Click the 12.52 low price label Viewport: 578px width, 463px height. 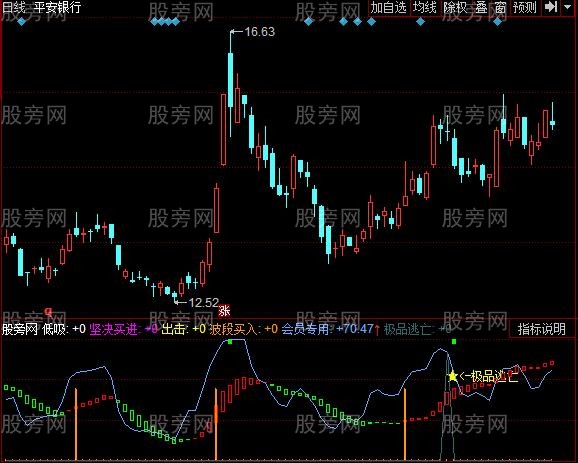[203, 303]
